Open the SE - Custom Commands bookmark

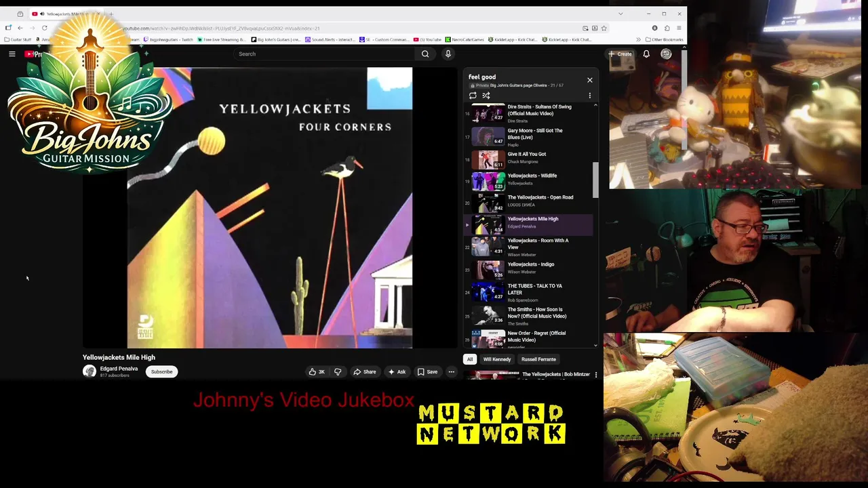[x=384, y=39]
